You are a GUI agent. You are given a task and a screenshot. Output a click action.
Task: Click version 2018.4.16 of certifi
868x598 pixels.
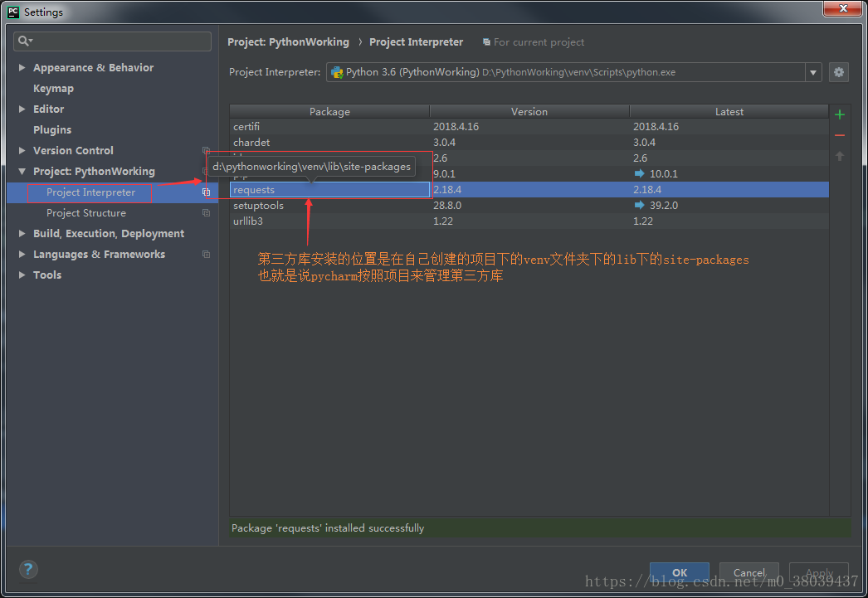click(456, 127)
